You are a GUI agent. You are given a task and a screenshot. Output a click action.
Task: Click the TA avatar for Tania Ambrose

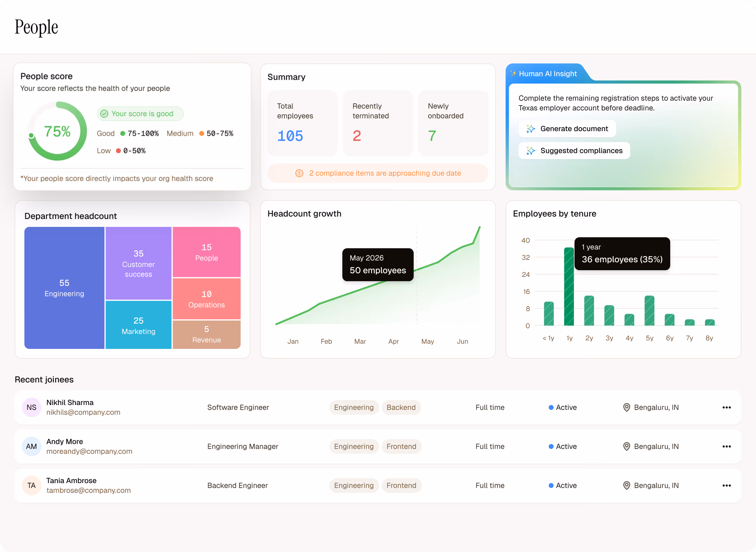pos(31,485)
